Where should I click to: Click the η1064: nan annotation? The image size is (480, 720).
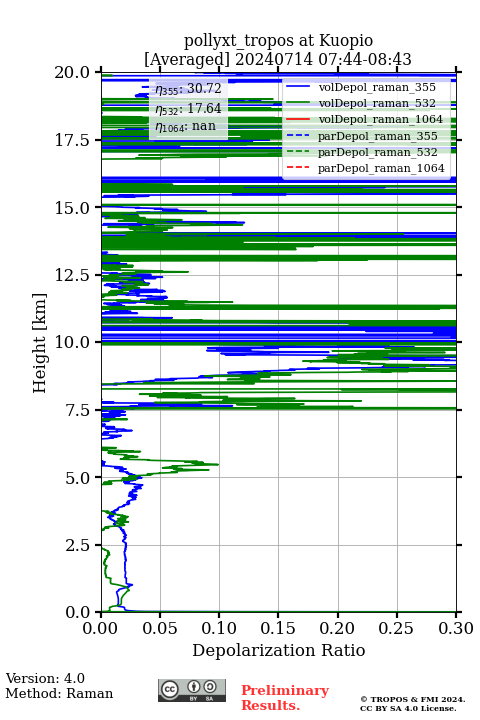pyautogui.click(x=186, y=127)
